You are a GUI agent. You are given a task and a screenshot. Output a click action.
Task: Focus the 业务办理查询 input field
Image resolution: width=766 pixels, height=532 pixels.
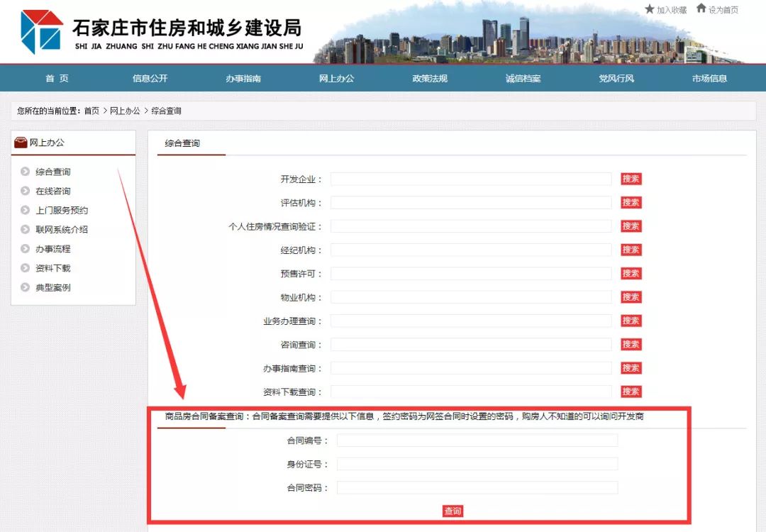click(x=471, y=321)
